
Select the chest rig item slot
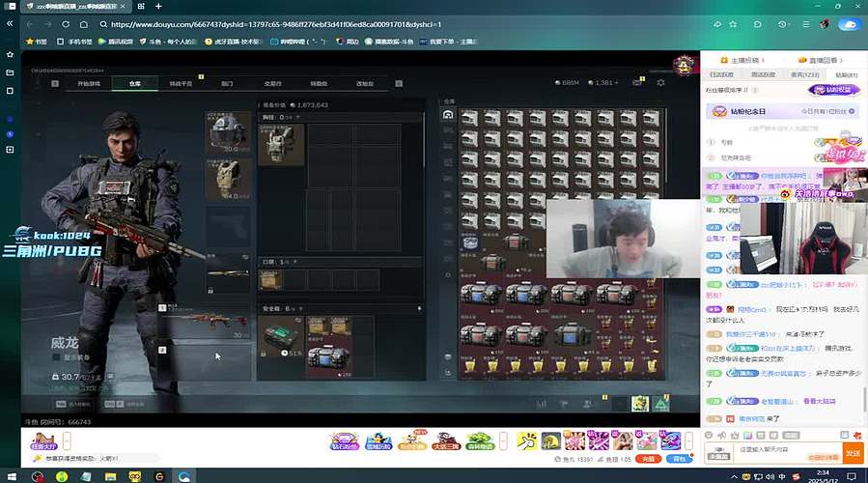pyautogui.click(x=281, y=144)
